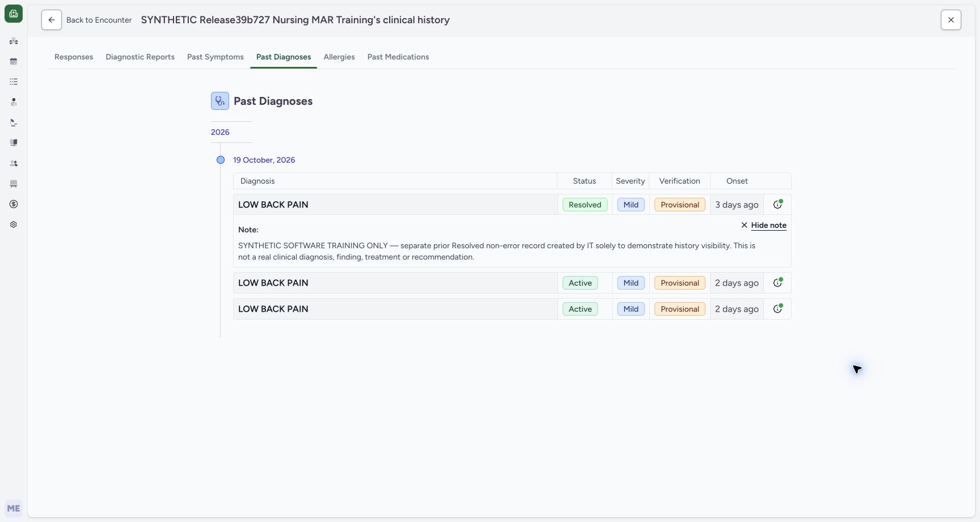
Task: Click the Verification column header
Action: click(679, 181)
